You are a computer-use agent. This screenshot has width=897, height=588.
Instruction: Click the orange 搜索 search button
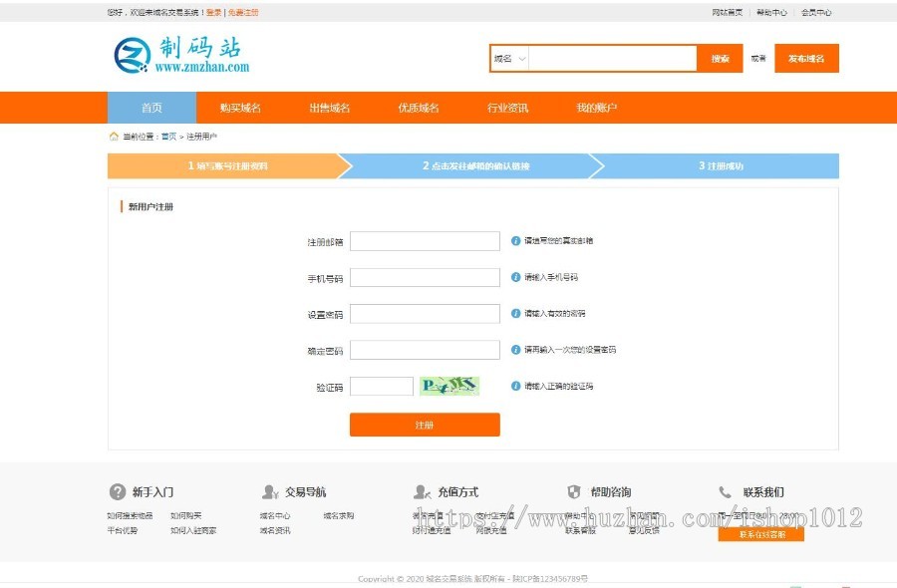tap(720, 59)
